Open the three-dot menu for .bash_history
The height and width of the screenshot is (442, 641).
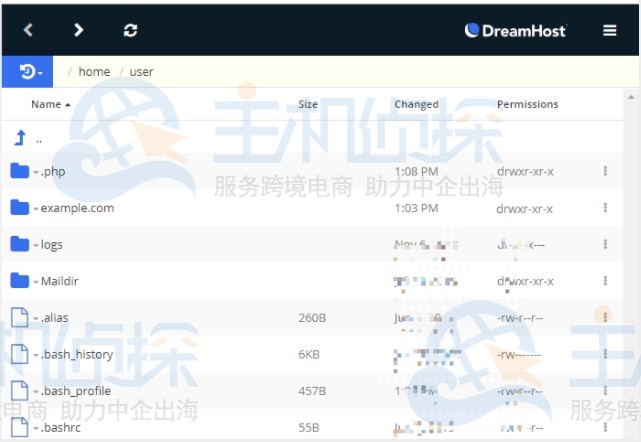[605, 354]
